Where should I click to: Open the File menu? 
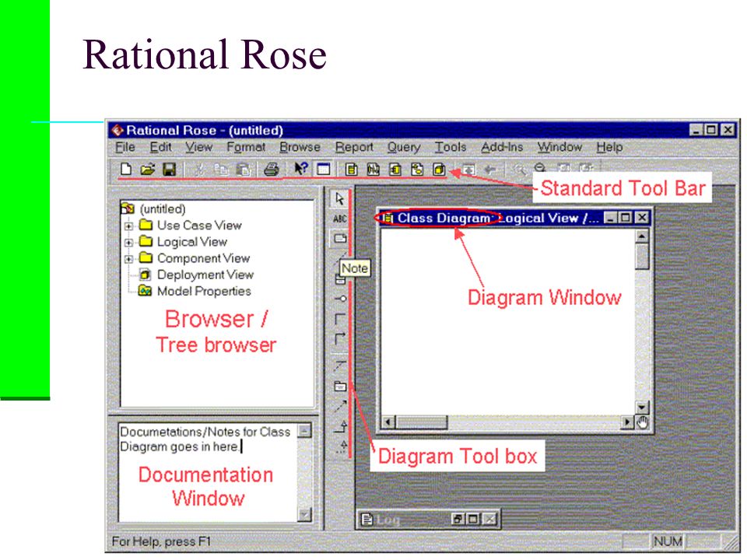pos(125,147)
